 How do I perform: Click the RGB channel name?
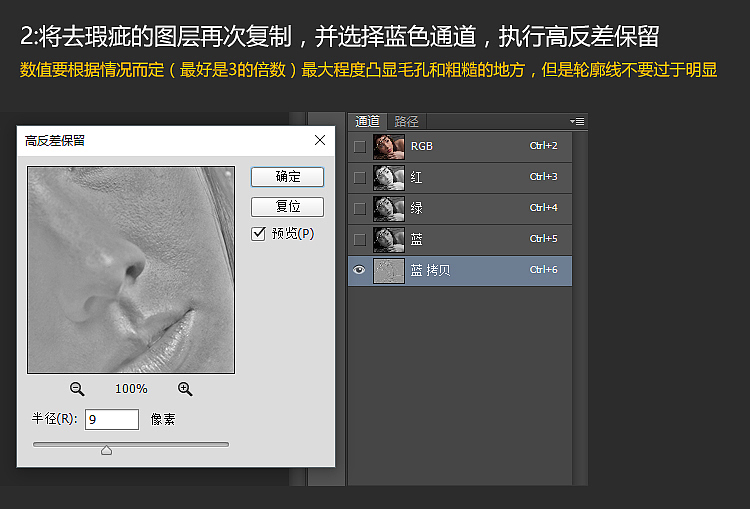[422, 146]
